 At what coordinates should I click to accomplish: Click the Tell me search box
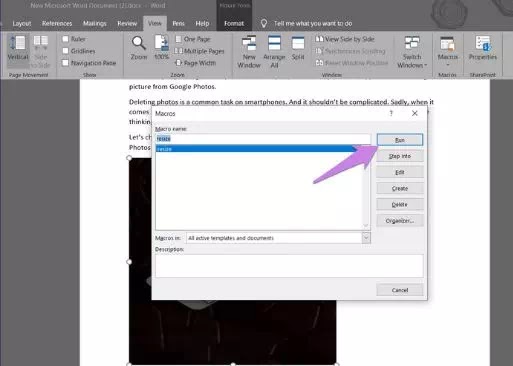[x=313, y=23]
